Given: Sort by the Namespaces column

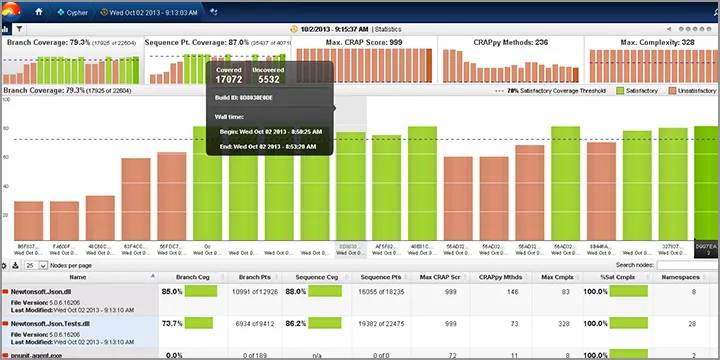Looking at the screenshot, I should (681, 277).
